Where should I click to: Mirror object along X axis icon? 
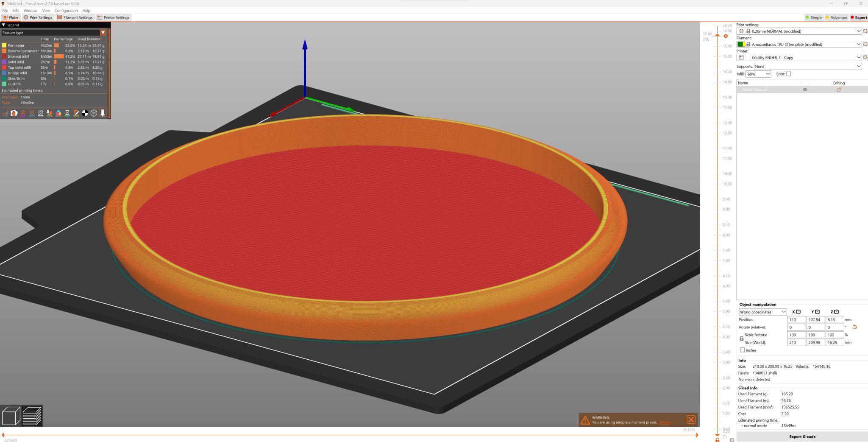click(x=798, y=312)
